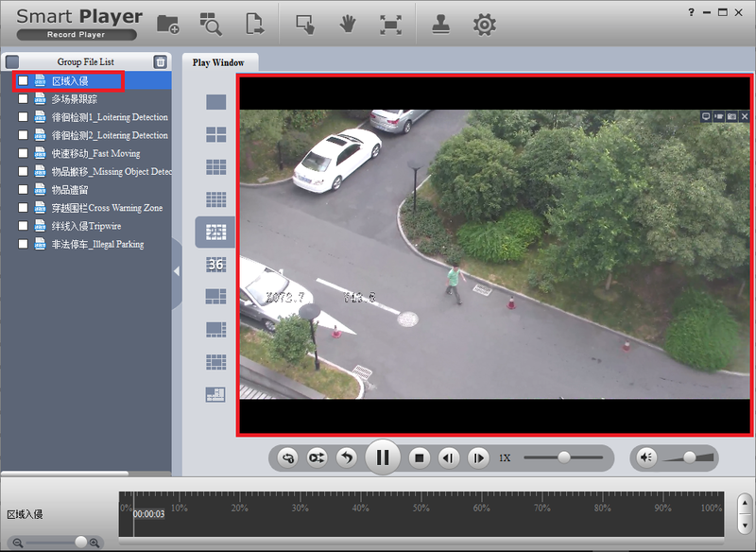Screen dimensions: 756x552
Task: Pause the video playback
Action: [383, 457]
